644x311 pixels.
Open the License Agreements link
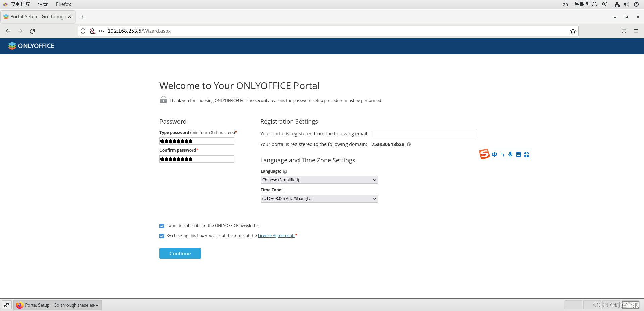277,236
